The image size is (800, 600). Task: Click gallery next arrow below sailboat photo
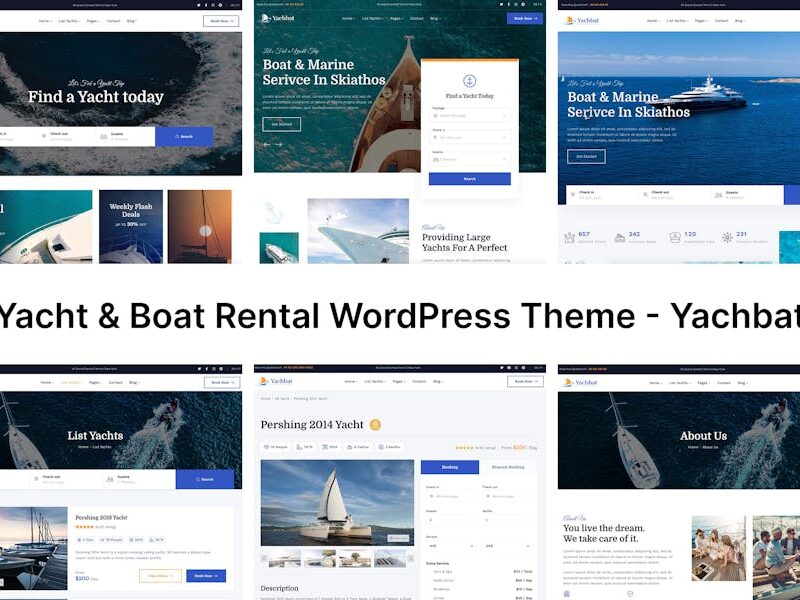click(411, 558)
